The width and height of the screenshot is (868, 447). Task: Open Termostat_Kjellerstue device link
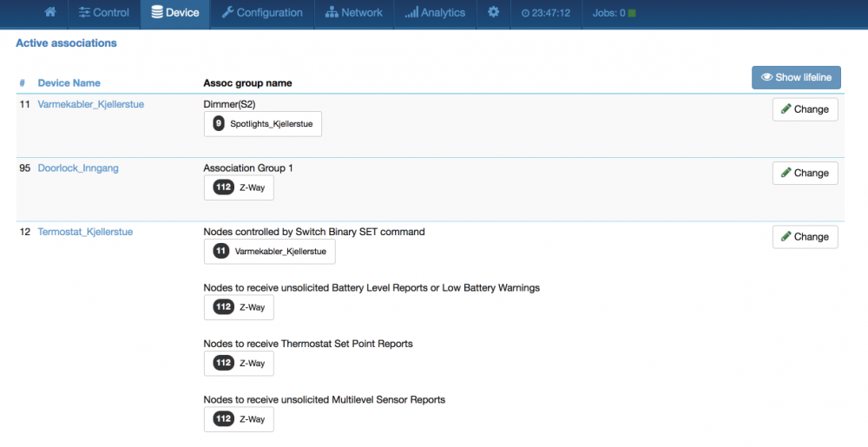tap(85, 232)
